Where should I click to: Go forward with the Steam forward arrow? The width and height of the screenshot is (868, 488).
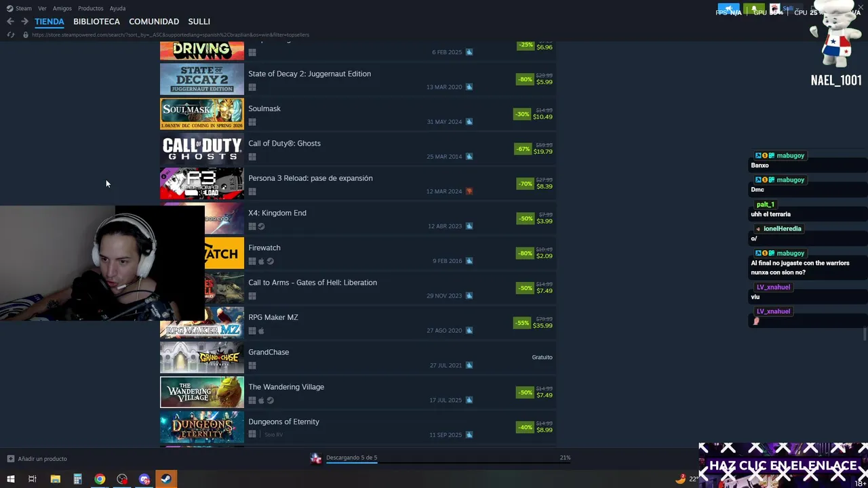click(24, 22)
